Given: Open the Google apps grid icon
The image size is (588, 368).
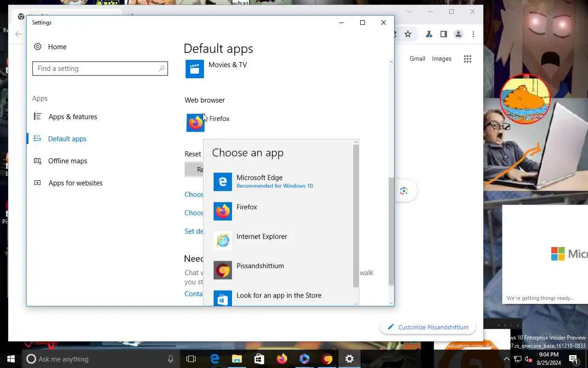Looking at the screenshot, I should coord(468,59).
